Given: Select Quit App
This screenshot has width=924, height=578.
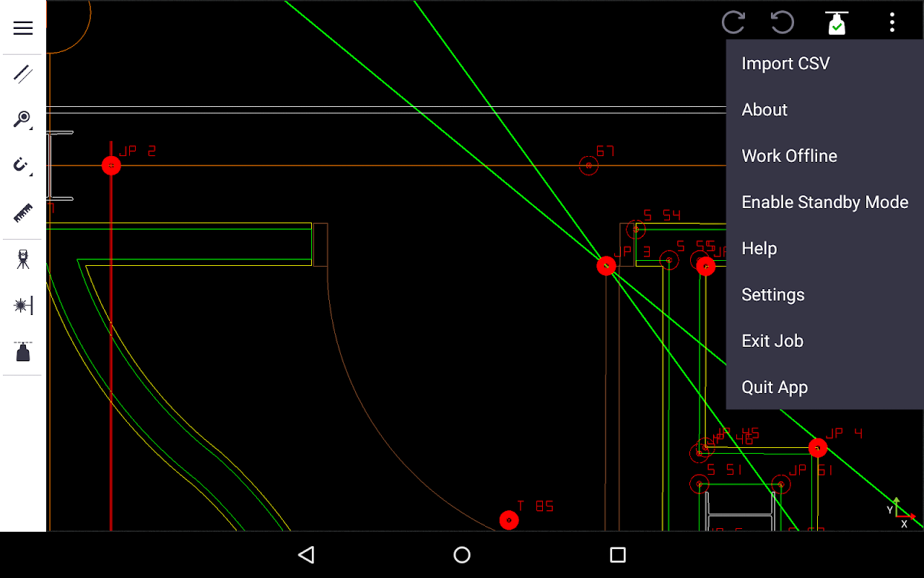Looking at the screenshot, I should (825, 387).
